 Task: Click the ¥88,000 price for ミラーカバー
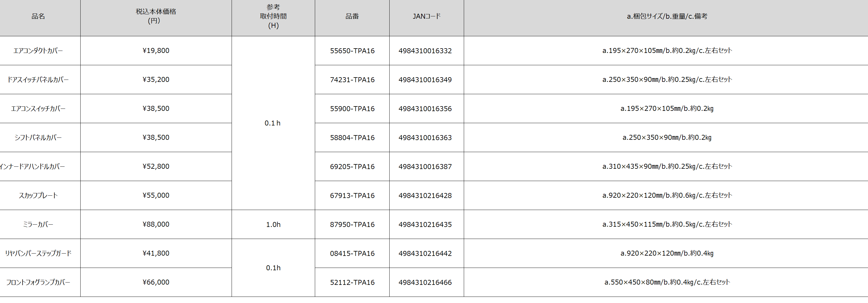tap(156, 224)
